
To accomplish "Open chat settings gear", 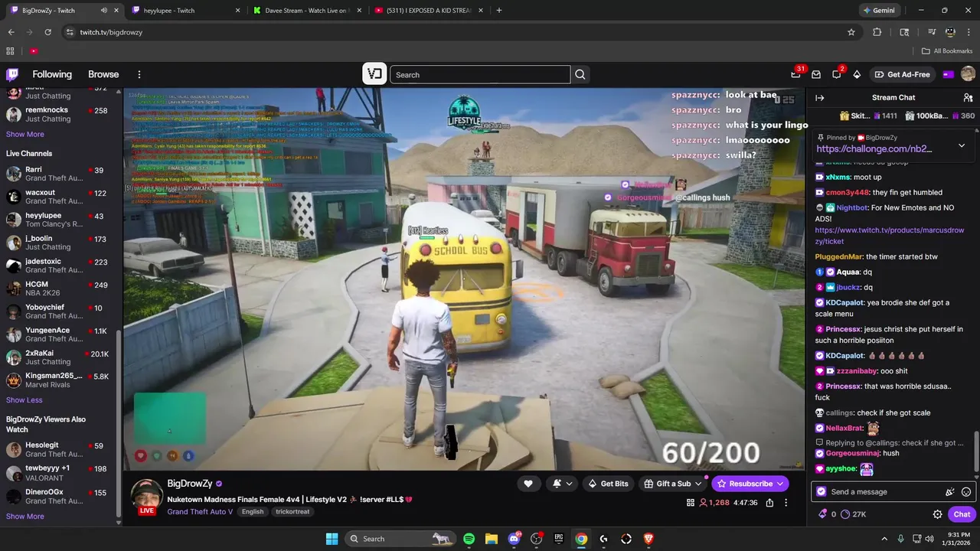I will 937,514.
